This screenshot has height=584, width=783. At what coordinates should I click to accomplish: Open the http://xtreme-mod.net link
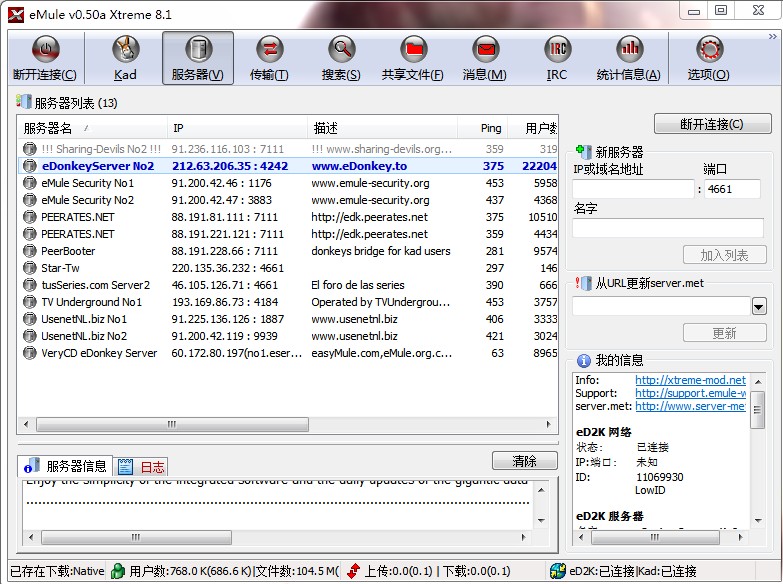click(x=690, y=380)
